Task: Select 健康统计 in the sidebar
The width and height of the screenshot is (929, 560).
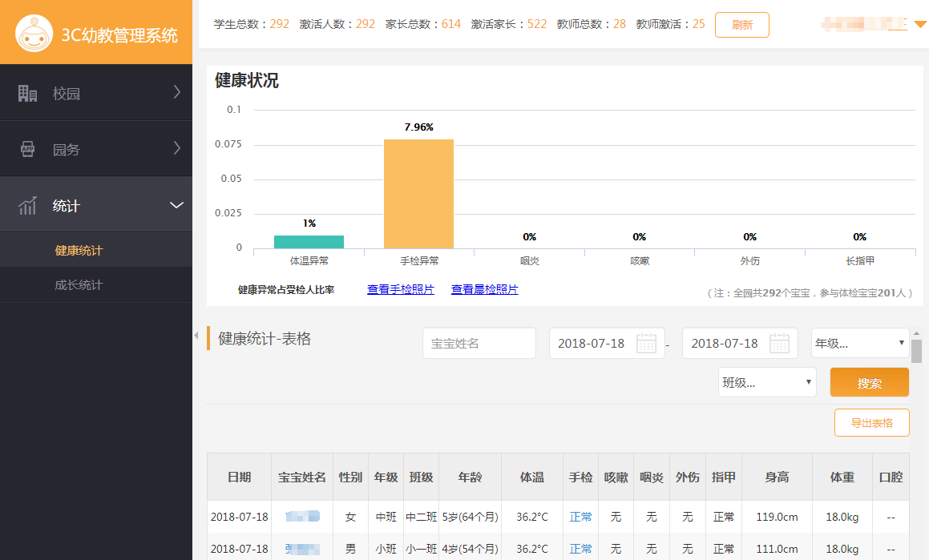Action: point(79,250)
